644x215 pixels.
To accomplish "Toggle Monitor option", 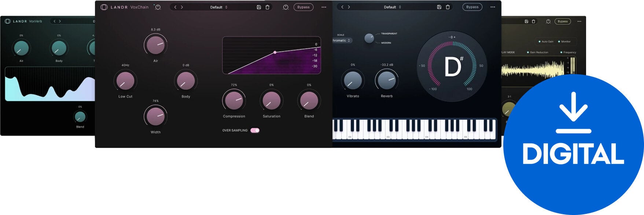I will coord(564,41).
